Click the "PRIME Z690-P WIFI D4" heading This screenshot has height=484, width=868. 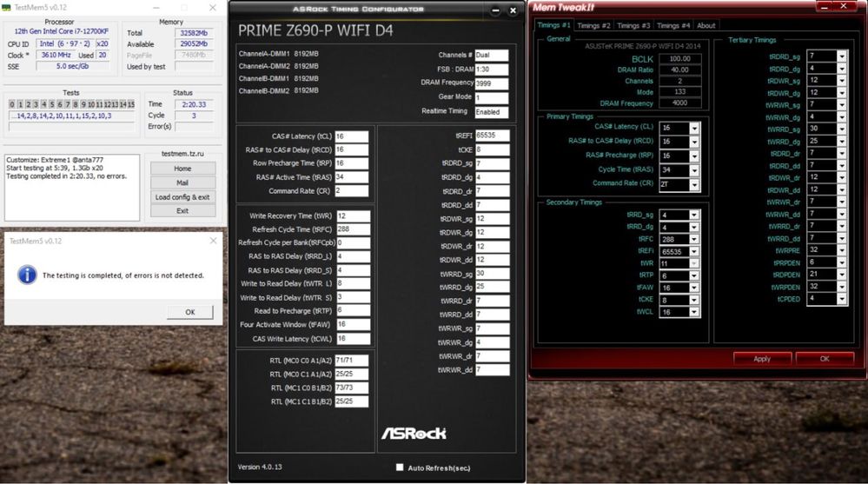pyautogui.click(x=315, y=30)
